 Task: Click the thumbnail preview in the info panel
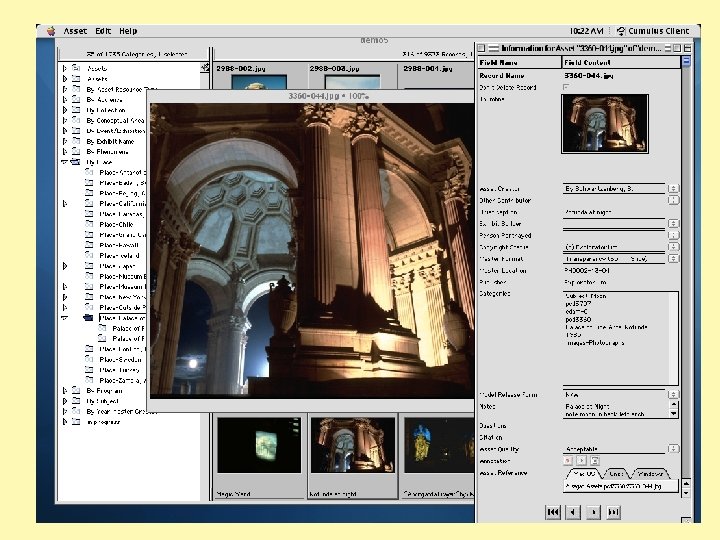pyautogui.click(x=605, y=123)
